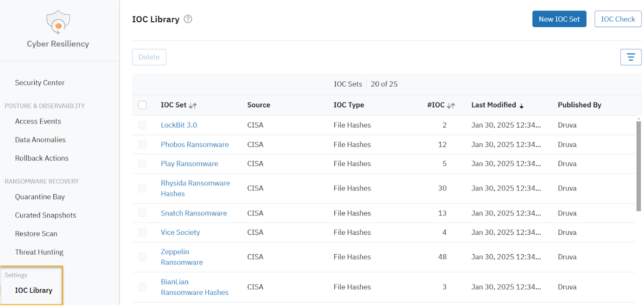This screenshot has height=308, width=644.
Task: Click the Cyber Resiliency shield logo
Action: pos(58,23)
